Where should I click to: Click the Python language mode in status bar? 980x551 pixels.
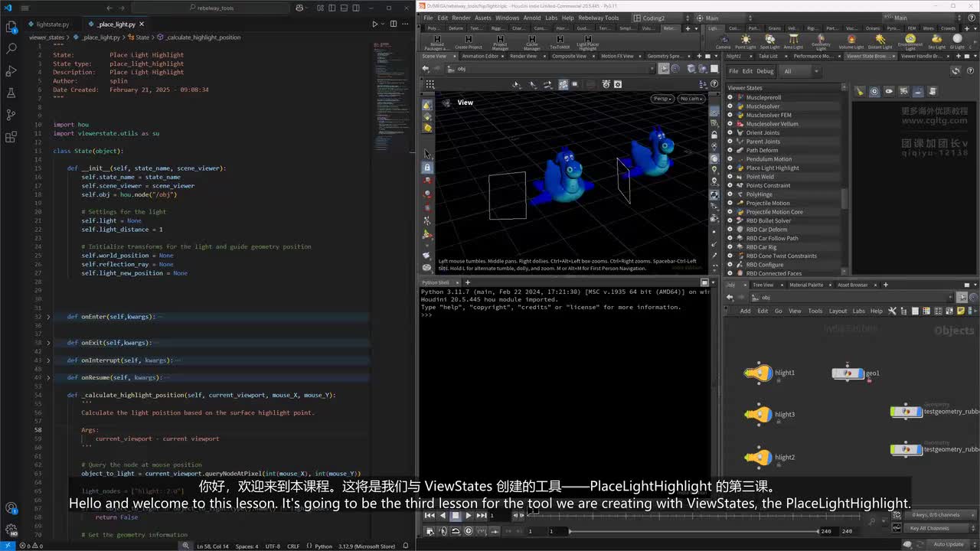pos(323,546)
